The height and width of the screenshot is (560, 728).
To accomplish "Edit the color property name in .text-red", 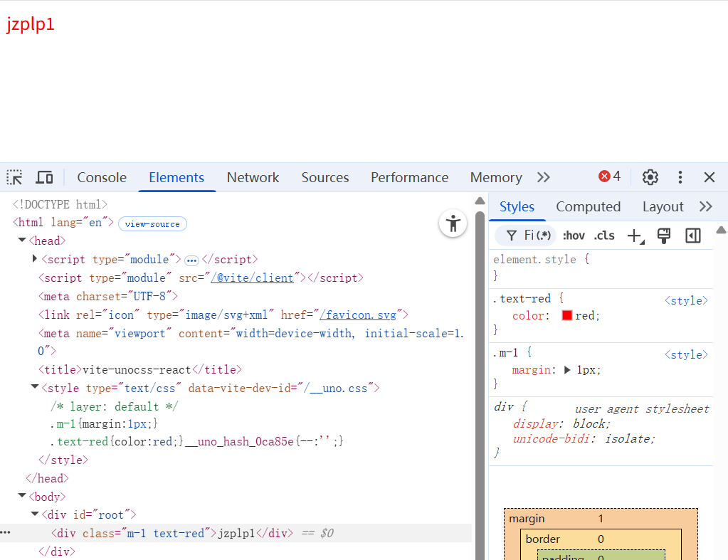I will pos(528,316).
